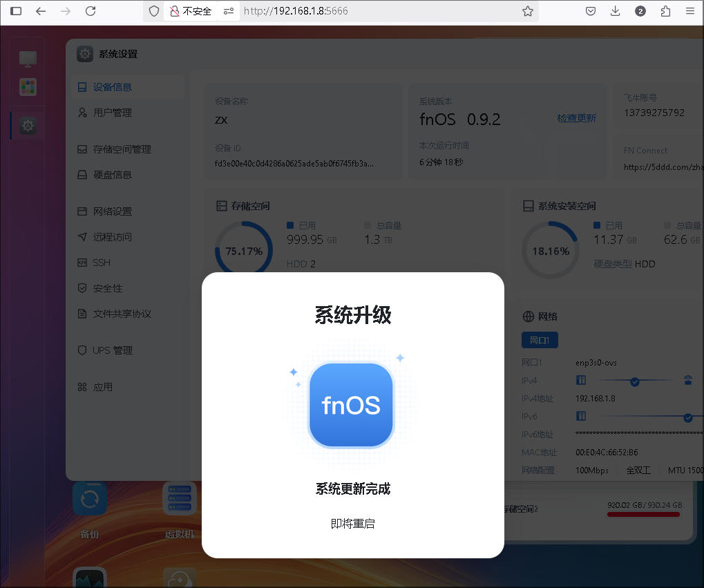704x588 pixels.
Task: Click the 100Mbps network speed value
Action: coord(592,471)
